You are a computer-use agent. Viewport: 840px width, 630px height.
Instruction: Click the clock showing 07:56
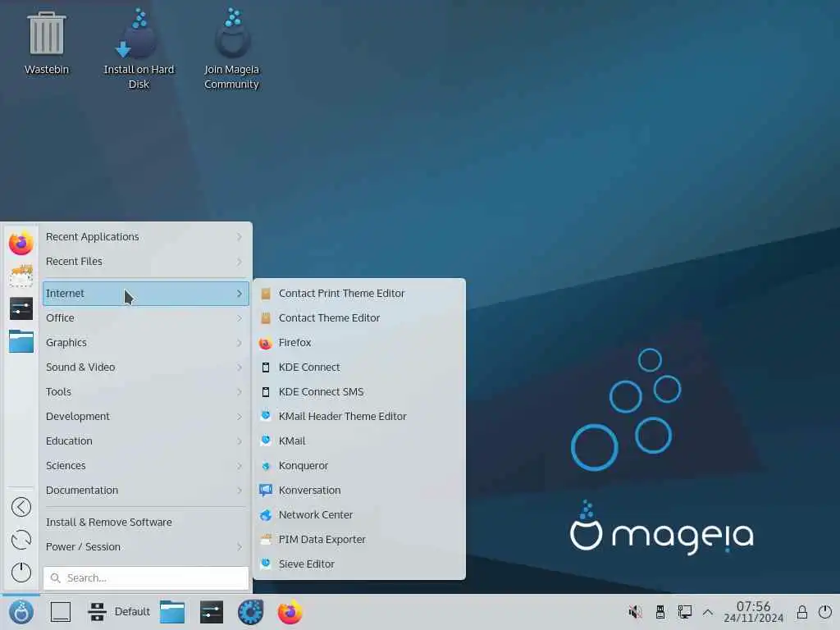point(753,612)
